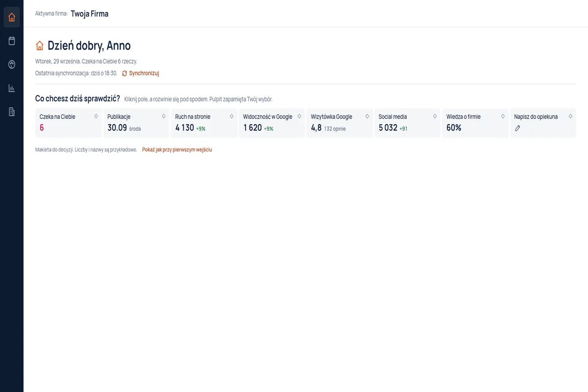Start sync with the Synchronizuj link
The image size is (588, 392).
pyautogui.click(x=141, y=73)
